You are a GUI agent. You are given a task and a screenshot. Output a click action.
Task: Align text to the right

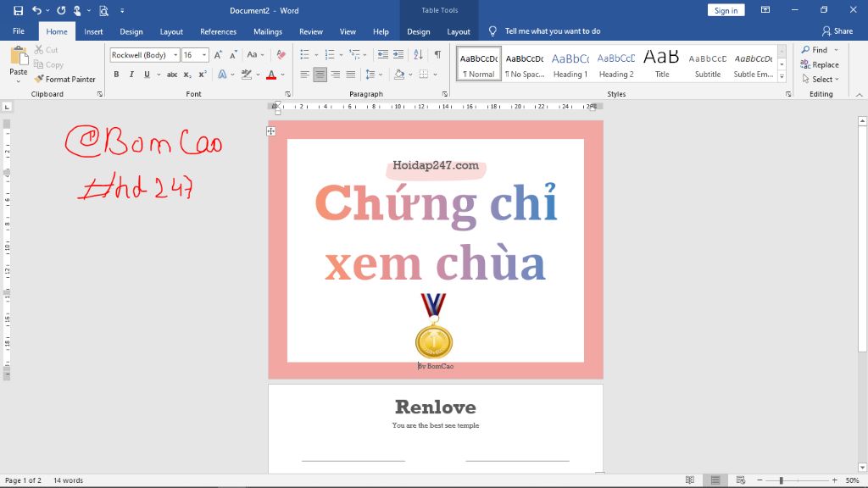click(x=336, y=75)
